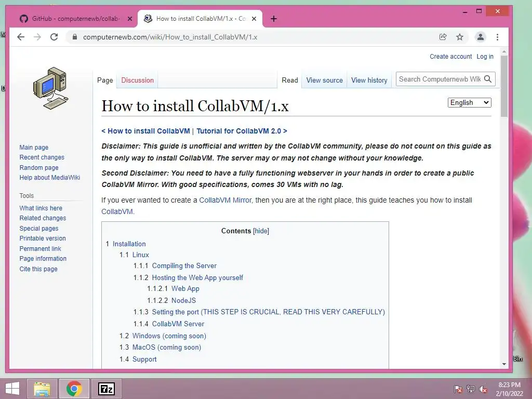Click the Search Computernewb Wiki field
Image resolution: width=532 pixels, height=399 pixels.
click(440, 79)
